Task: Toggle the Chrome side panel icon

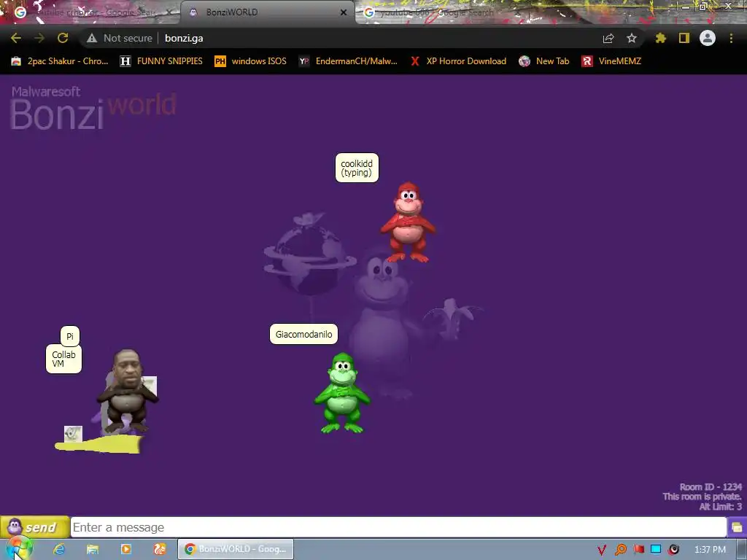Action: (x=684, y=38)
